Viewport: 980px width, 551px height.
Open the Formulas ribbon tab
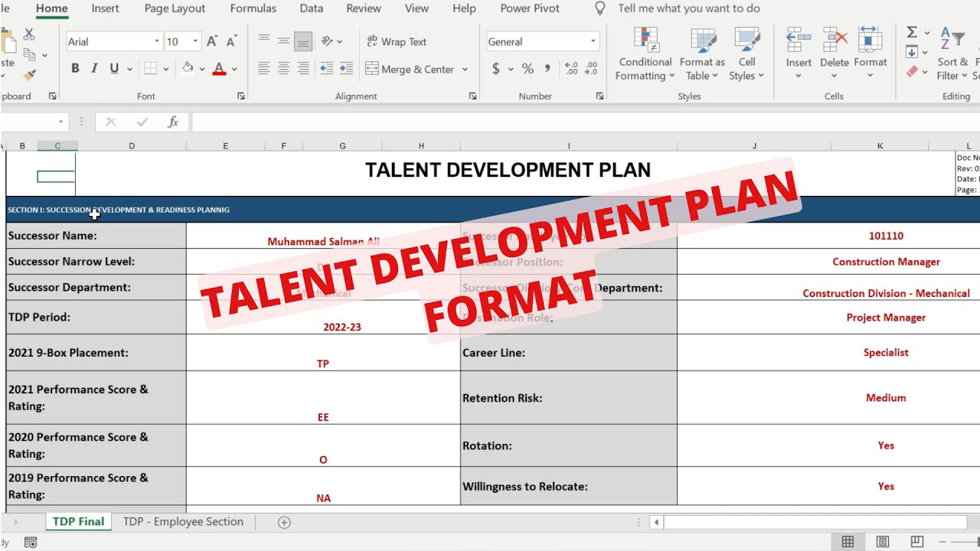click(253, 8)
